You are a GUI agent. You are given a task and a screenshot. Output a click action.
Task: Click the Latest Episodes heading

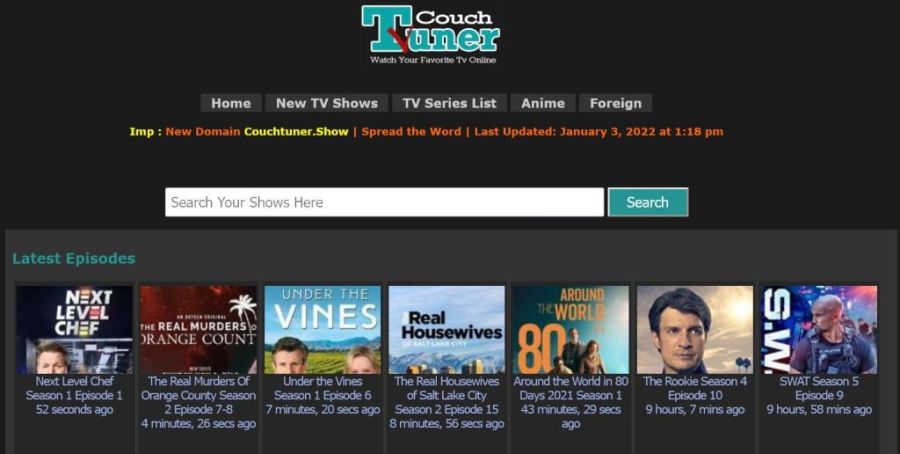[x=74, y=258]
